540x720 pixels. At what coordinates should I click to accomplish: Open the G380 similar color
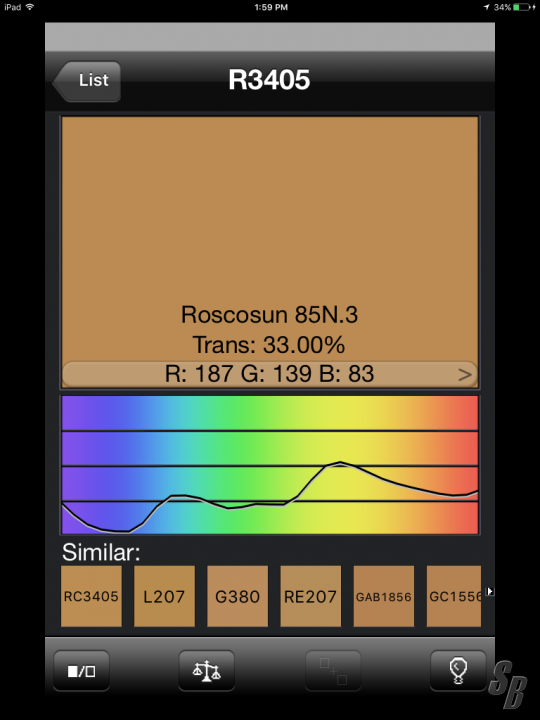(x=237, y=596)
